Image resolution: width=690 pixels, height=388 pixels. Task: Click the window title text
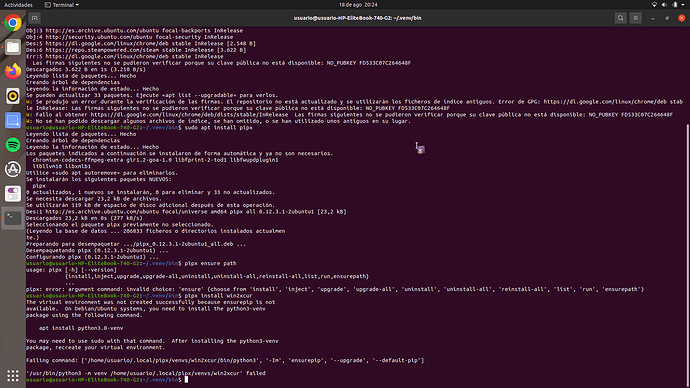[x=357, y=18]
